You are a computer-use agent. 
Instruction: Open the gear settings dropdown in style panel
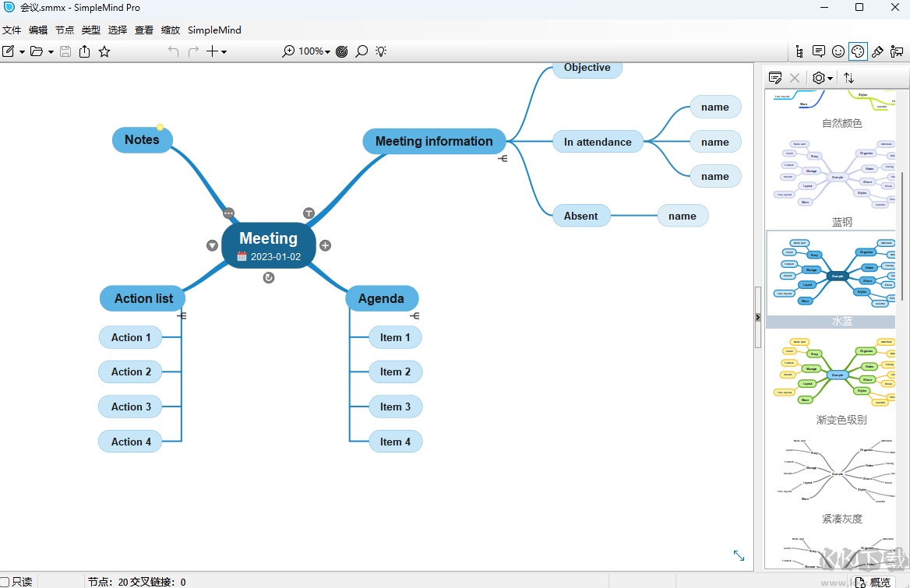coord(820,78)
